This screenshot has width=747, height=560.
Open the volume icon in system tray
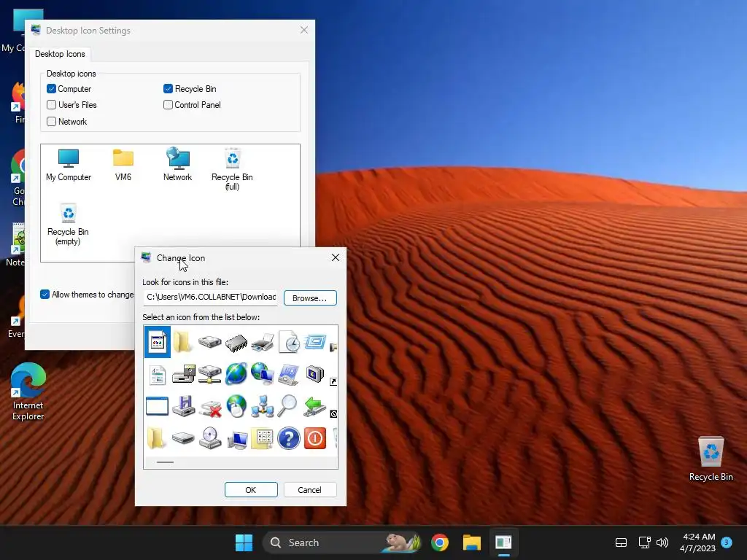pos(662,542)
